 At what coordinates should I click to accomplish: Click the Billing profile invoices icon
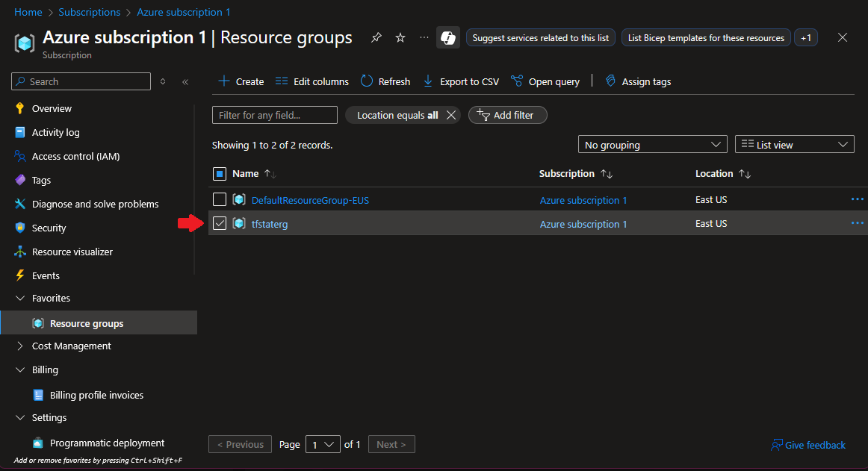[x=38, y=395]
